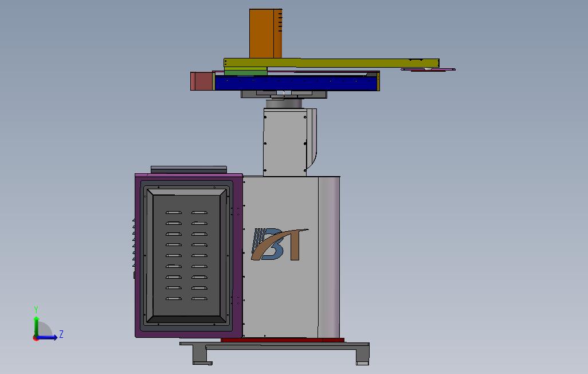The image size is (588, 374).
Task: Select the orange block on top
Action: 265,33
